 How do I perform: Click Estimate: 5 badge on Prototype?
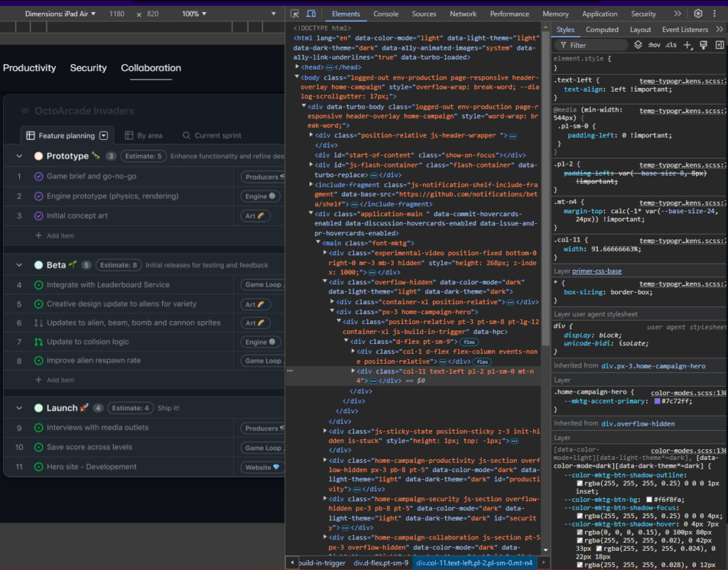(143, 156)
